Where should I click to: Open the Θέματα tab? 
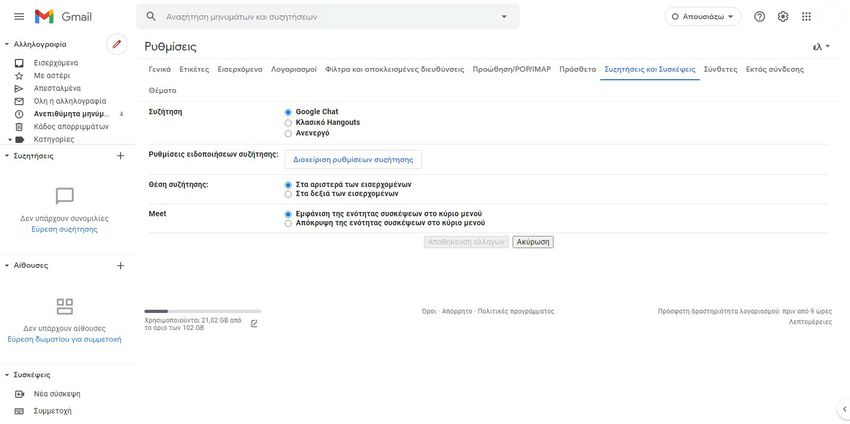(162, 91)
